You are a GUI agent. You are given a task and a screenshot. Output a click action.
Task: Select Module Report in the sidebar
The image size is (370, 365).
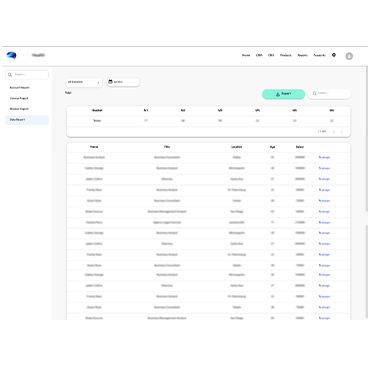19,109
